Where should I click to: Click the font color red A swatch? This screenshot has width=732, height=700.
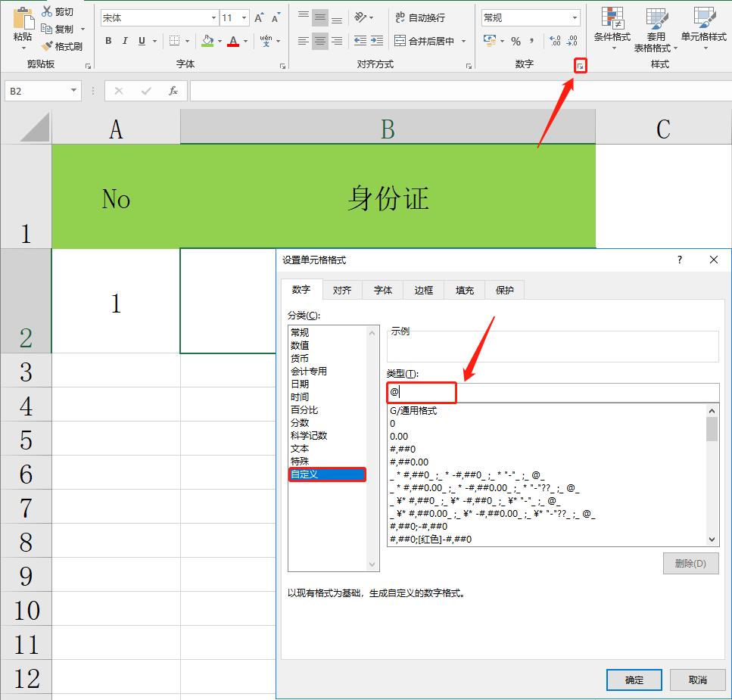[x=233, y=41]
